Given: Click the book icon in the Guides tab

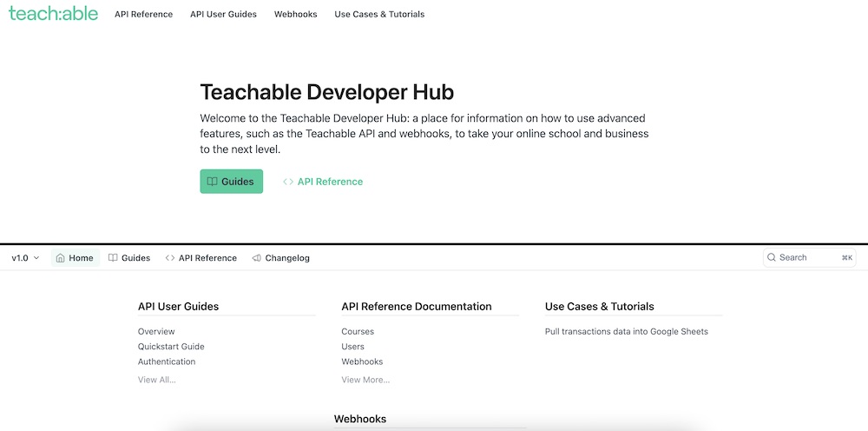Looking at the screenshot, I should click(x=113, y=258).
